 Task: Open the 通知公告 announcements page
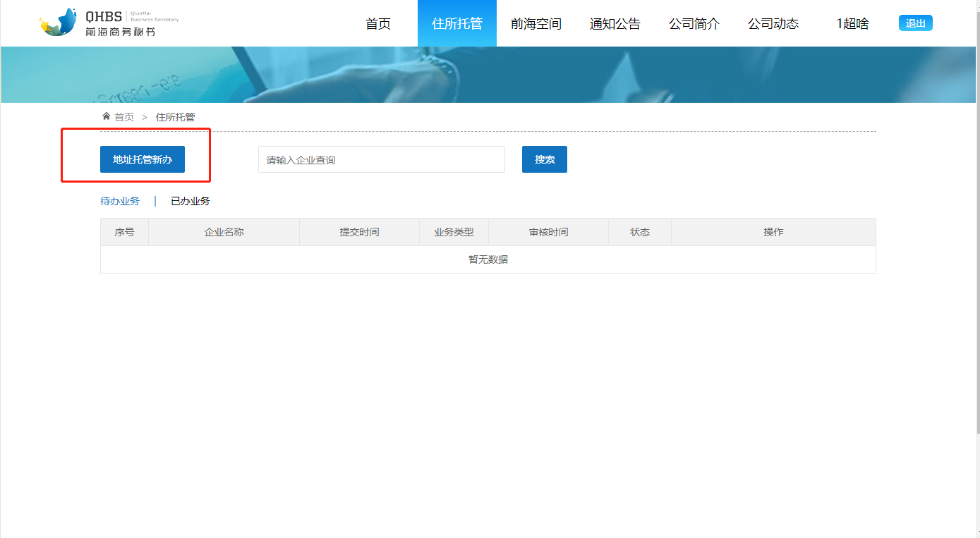click(615, 23)
